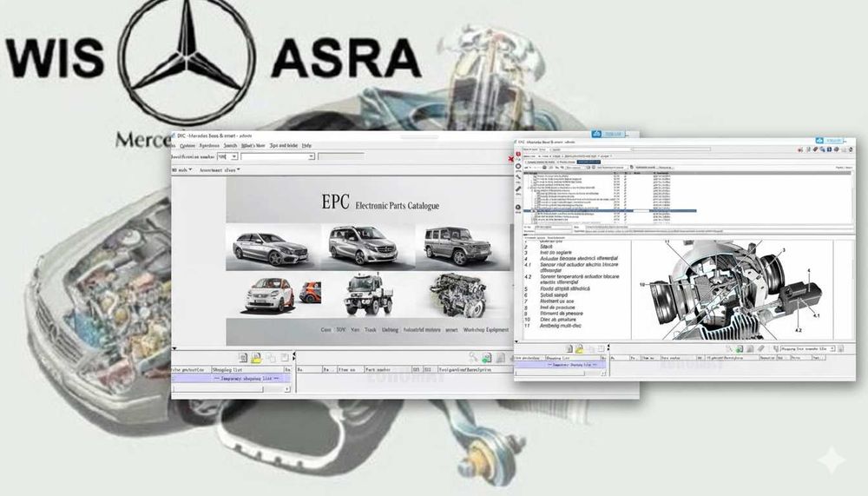Expand the wide identification number combo box arrow
Viewport: 868px width, 496px height.
(311, 157)
